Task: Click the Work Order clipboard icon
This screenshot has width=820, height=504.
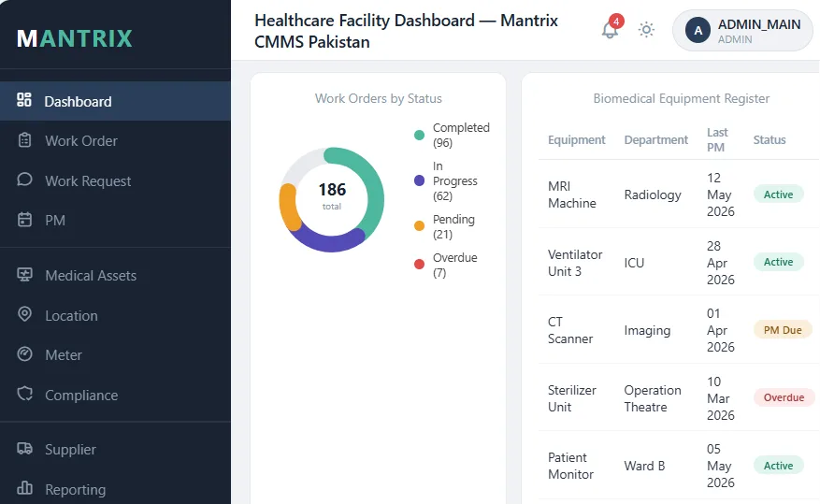Action: pos(24,140)
